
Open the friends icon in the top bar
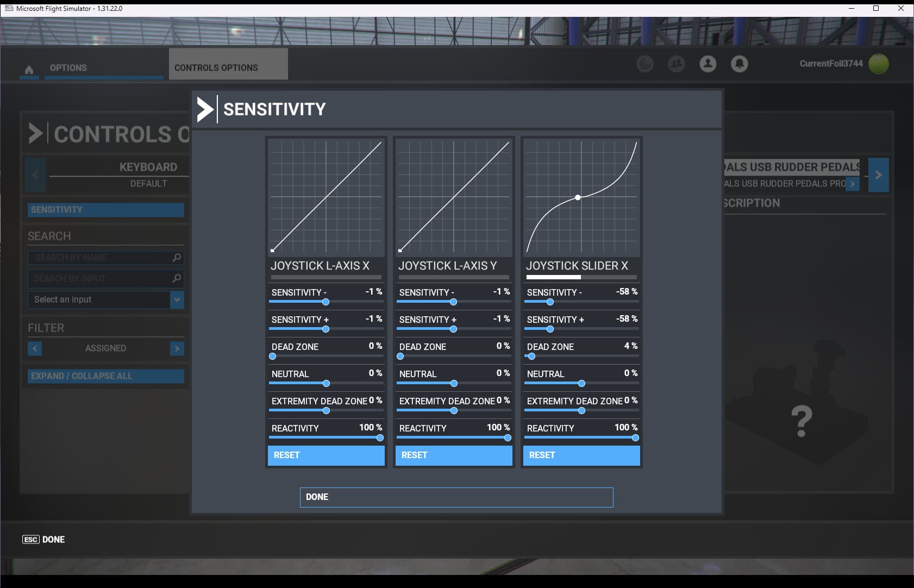point(677,64)
